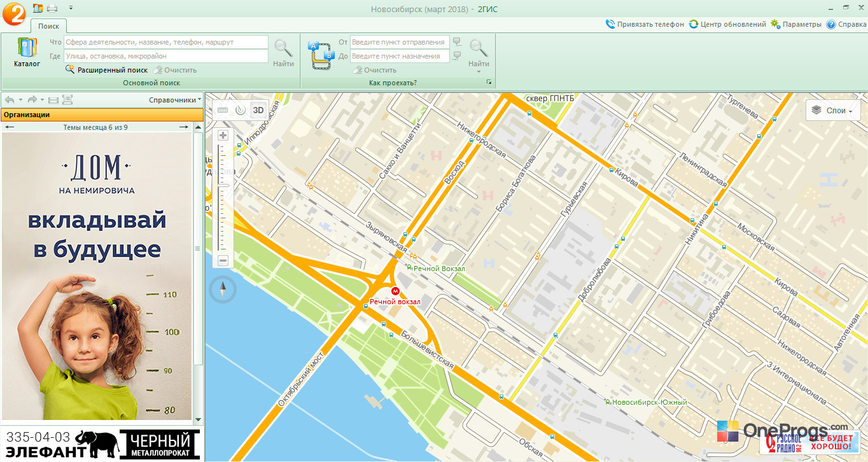Pick departure point on map icon
This screenshot has width=868, height=462.
point(457,42)
